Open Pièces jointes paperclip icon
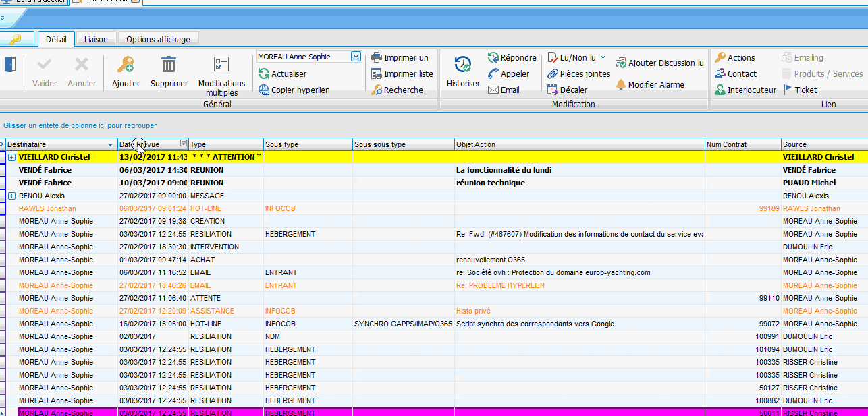 (x=553, y=74)
